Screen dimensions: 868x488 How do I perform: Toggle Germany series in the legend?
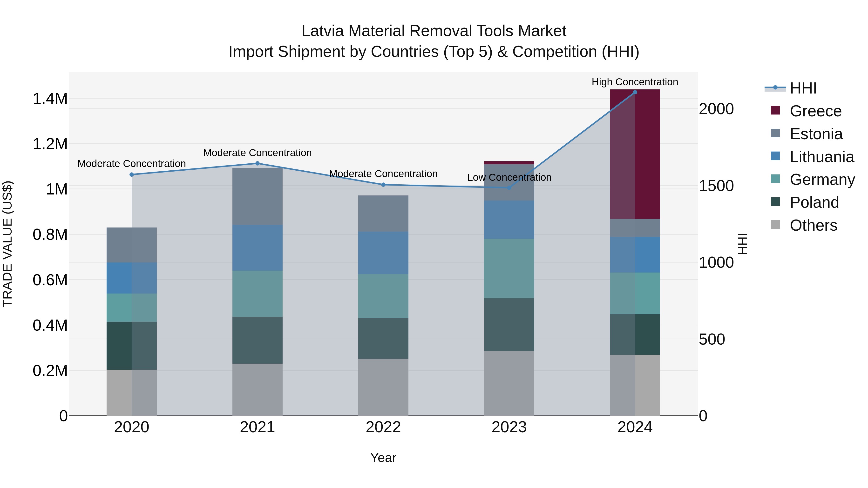tap(813, 179)
